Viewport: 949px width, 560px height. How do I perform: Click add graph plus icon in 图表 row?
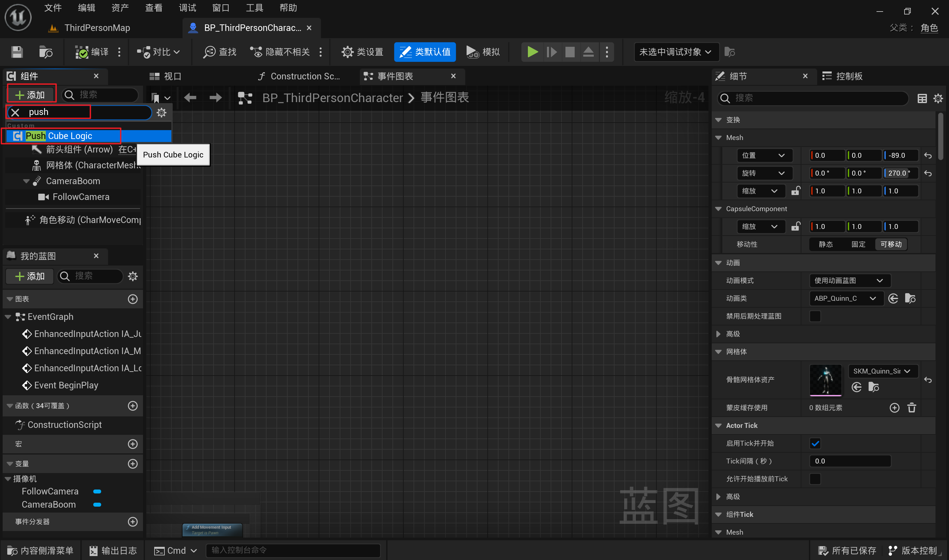132,299
